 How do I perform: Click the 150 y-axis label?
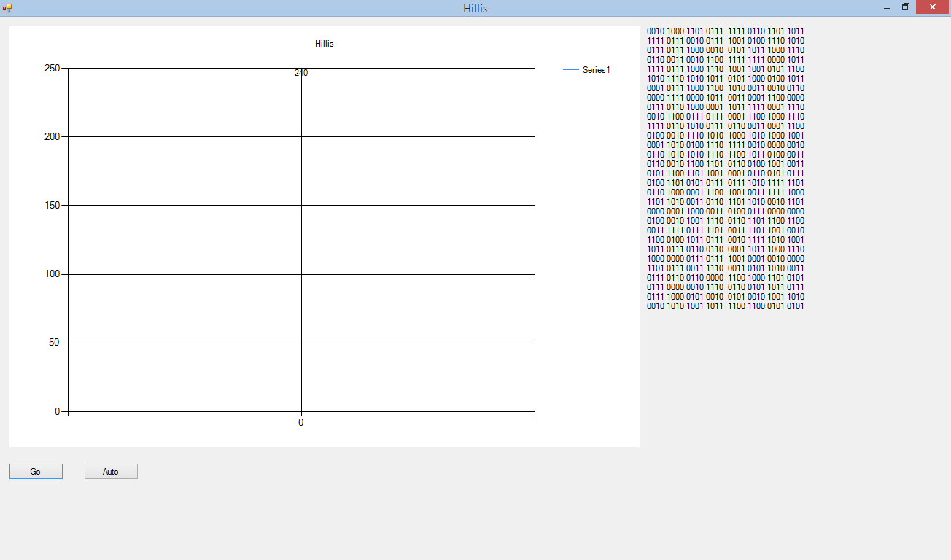(x=52, y=206)
